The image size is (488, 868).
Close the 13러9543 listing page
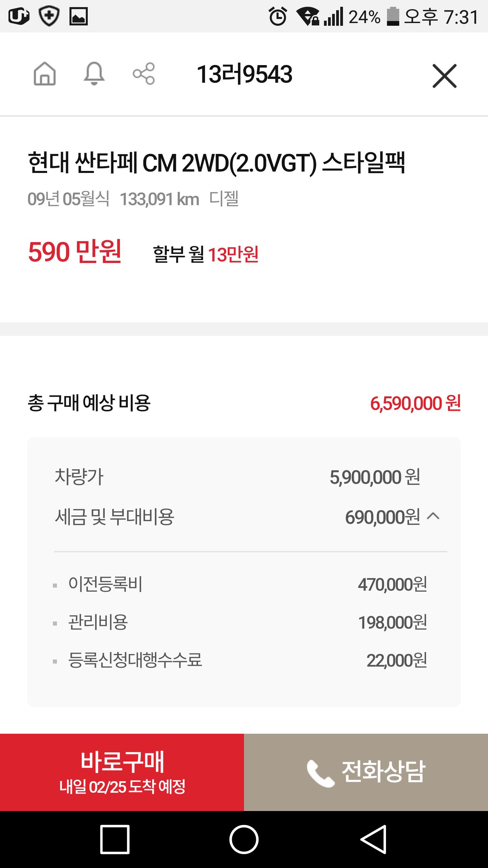pos(445,76)
